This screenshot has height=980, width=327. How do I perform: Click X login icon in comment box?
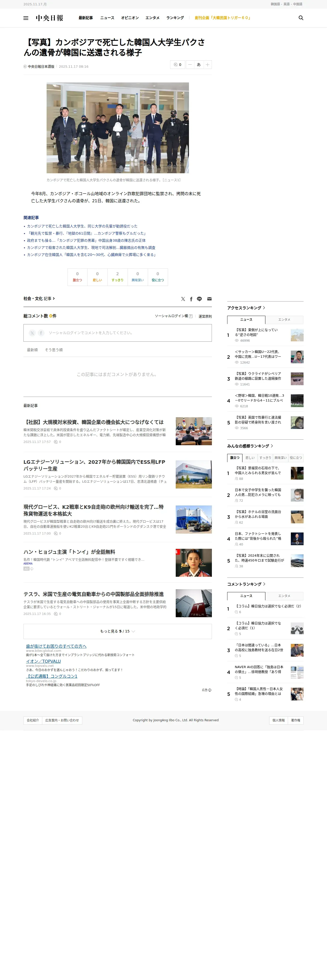[x=32, y=333]
